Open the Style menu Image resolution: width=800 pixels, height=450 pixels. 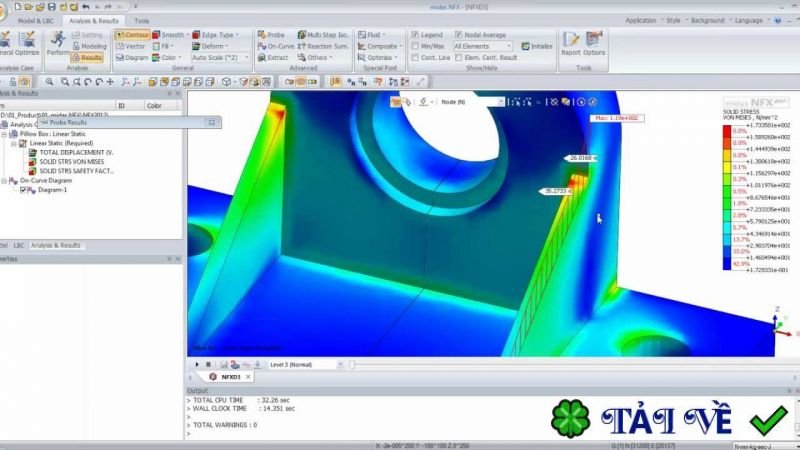coord(673,20)
